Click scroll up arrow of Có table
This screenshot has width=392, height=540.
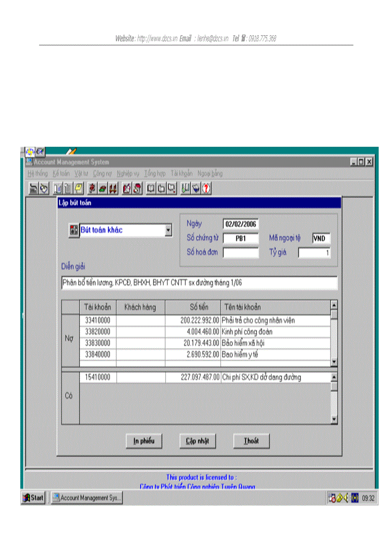click(x=334, y=377)
